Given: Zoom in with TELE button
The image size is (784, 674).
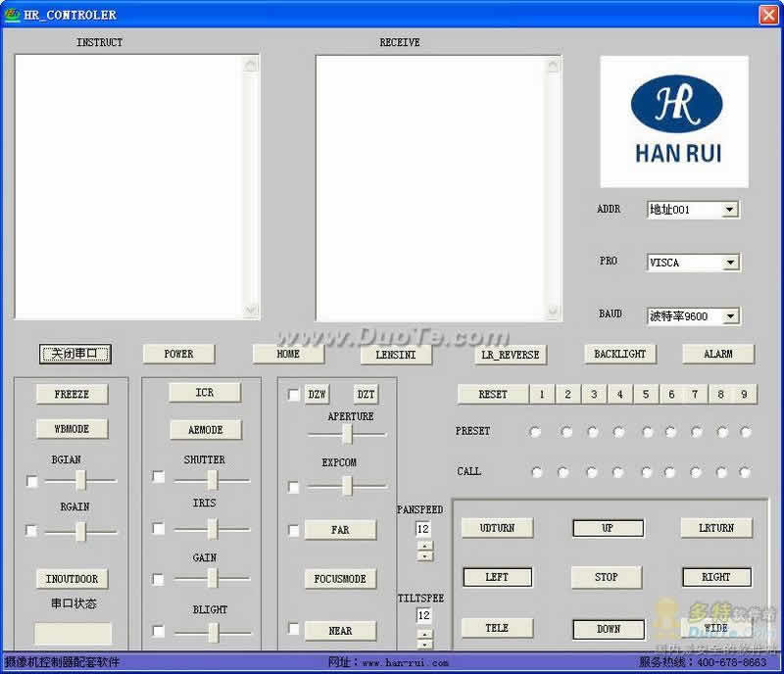Looking at the screenshot, I should coord(497,628).
